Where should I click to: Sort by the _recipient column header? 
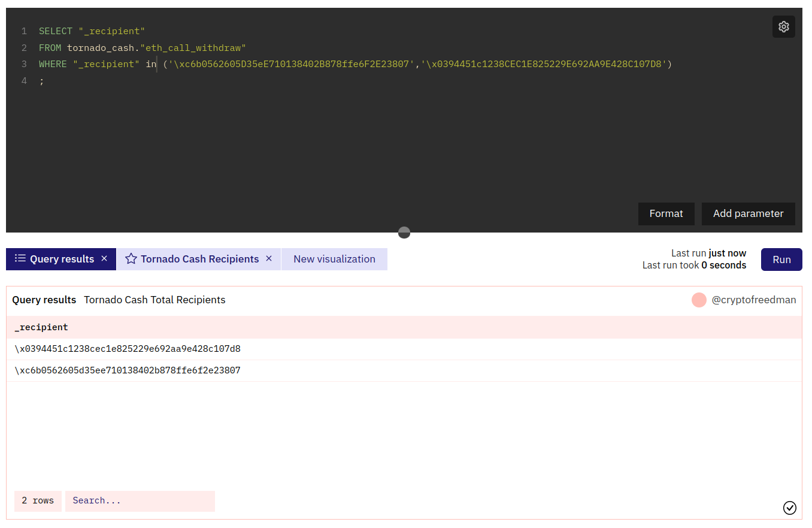[x=41, y=327]
